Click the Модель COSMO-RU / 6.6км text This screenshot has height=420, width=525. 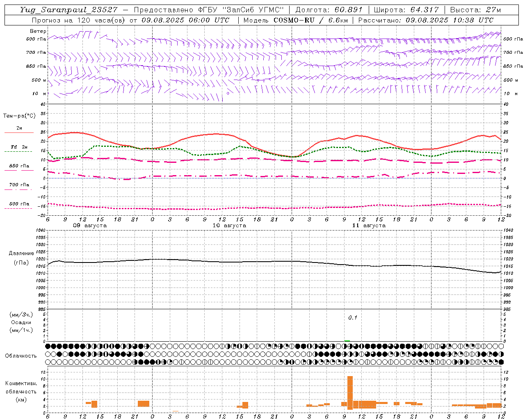(x=295, y=20)
